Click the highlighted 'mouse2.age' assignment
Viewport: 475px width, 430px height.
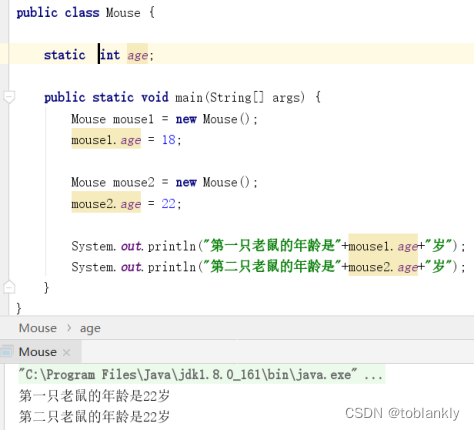[x=106, y=203]
